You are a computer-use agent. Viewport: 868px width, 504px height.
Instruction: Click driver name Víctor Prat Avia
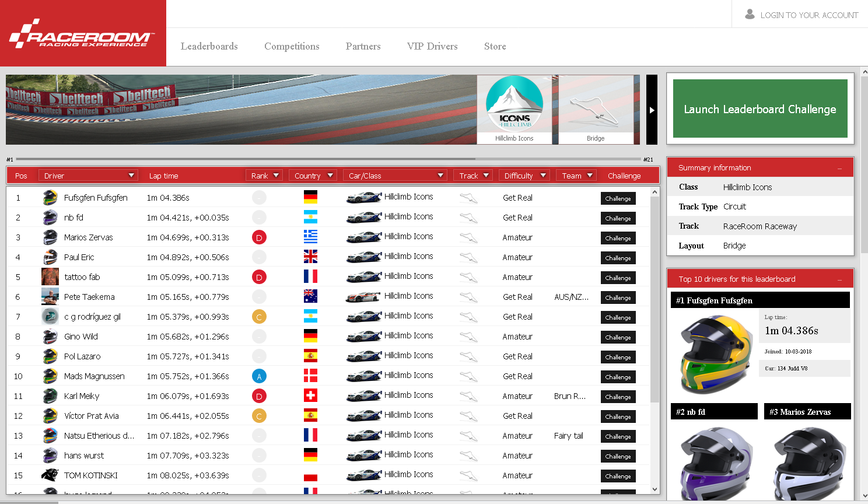tap(92, 416)
